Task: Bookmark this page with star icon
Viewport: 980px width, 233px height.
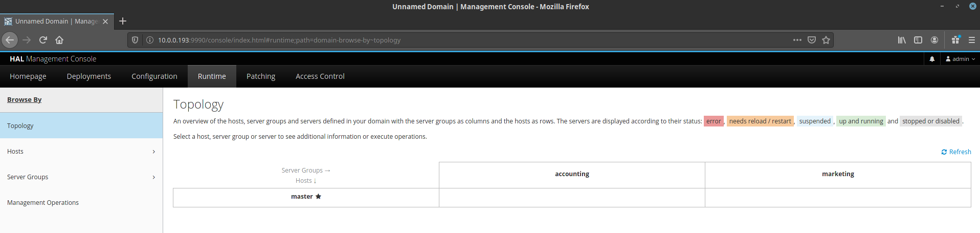Action: 826,40
